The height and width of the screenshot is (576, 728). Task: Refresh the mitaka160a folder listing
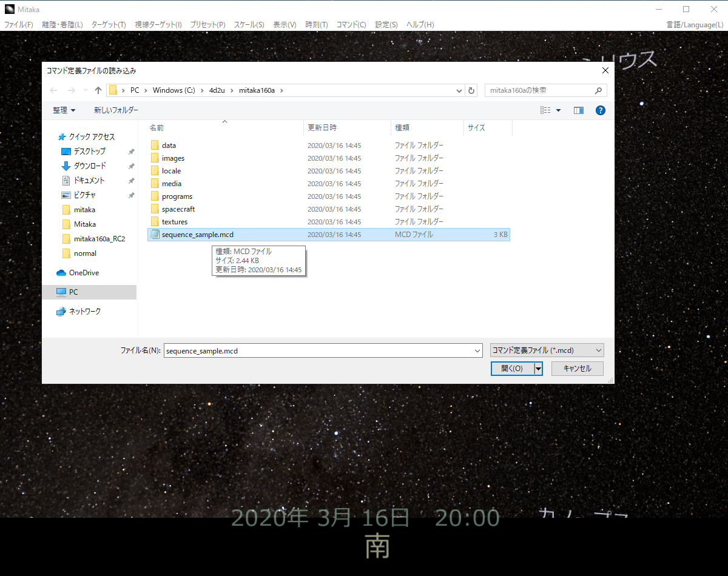(x=472, y=90)
